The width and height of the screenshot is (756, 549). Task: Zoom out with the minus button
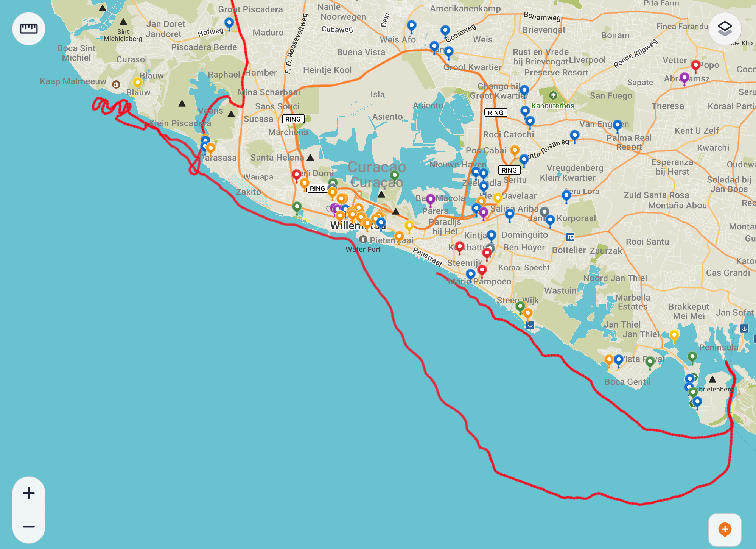pyautogui.click(x=29, y=527)
